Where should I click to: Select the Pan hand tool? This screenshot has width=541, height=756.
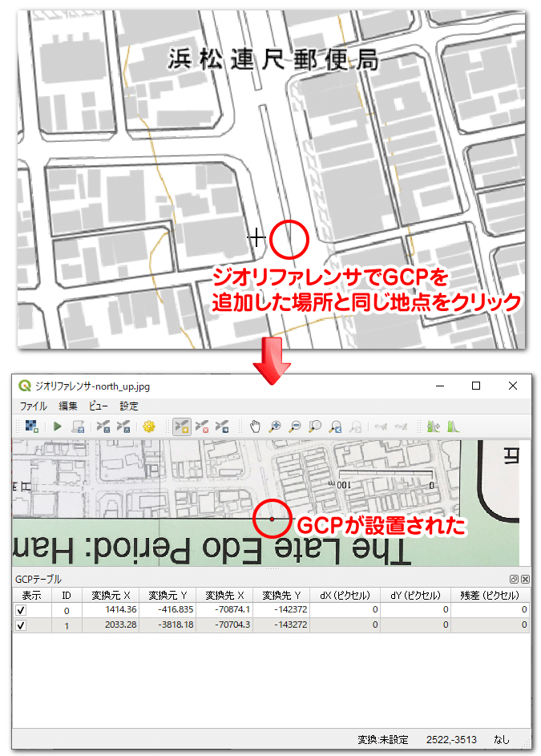pyautogui.click(x=255, y=427)
